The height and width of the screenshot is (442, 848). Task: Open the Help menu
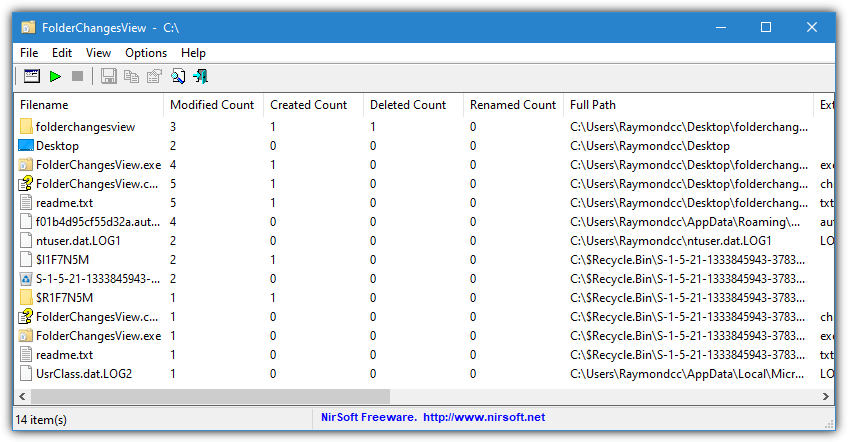(x=193, y=53)
